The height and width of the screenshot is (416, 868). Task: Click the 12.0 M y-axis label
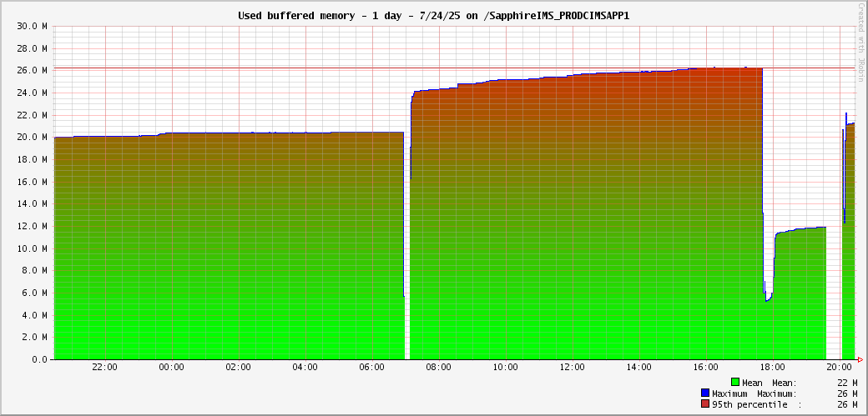click(33, 226)
